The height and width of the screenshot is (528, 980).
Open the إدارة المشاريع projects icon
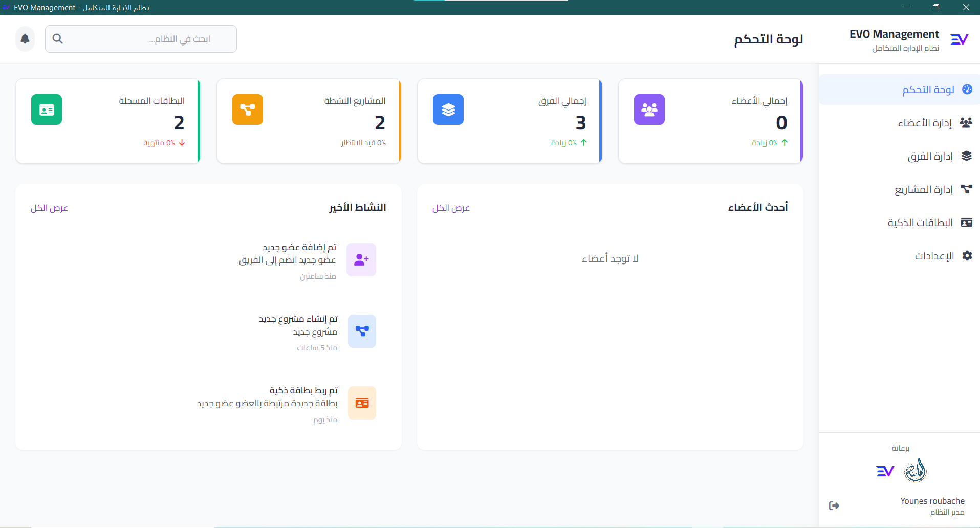(967, 189)
